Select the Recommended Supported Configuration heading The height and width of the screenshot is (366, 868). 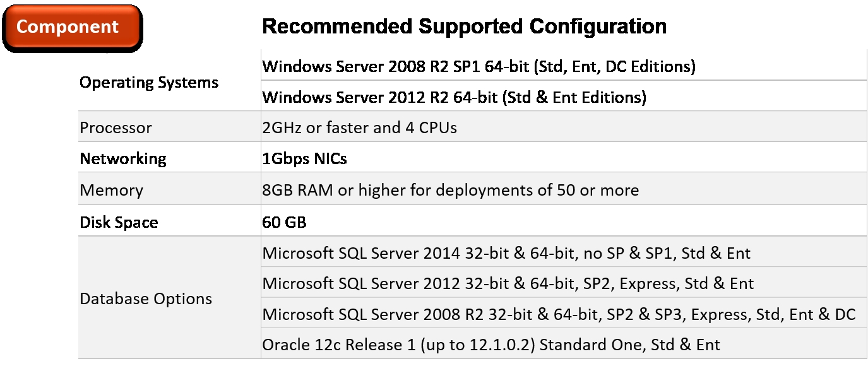tap(464, 27)
